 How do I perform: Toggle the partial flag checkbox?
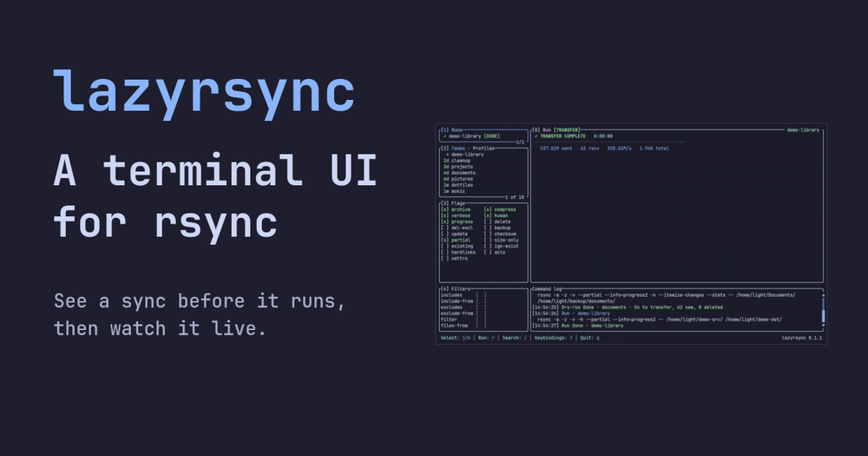(444, 240)
